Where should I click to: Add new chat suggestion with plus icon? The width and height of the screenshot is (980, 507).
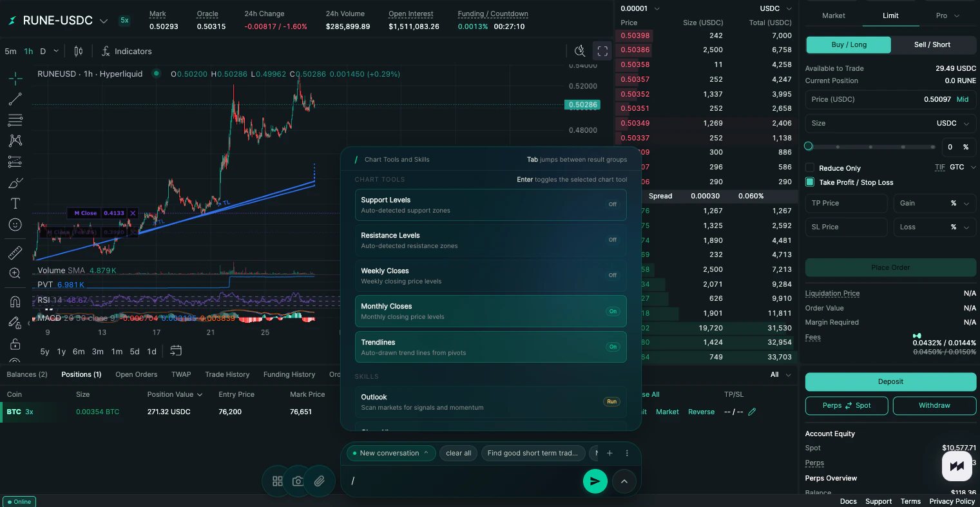tap(610, 453)
